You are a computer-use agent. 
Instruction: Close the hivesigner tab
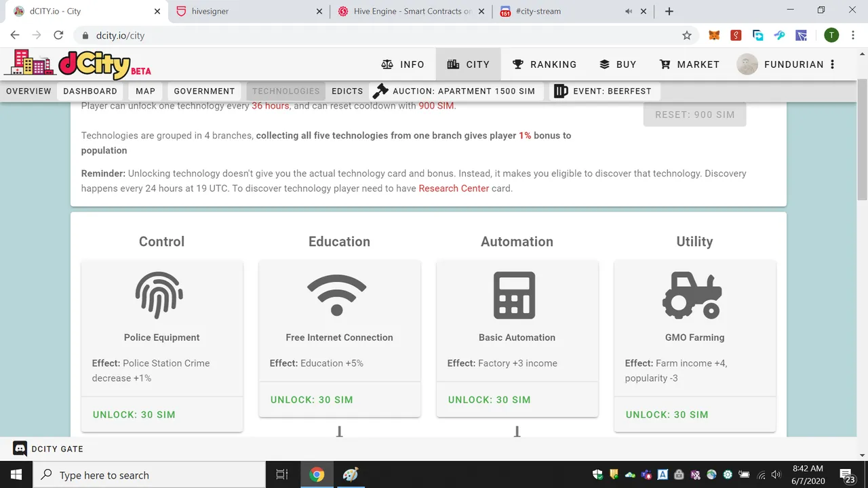(x=319, y=12)
